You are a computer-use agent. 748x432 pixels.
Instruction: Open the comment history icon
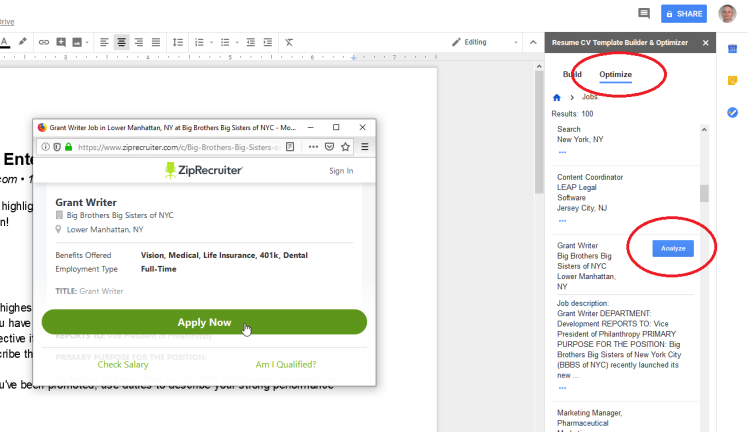click(644, 13)
